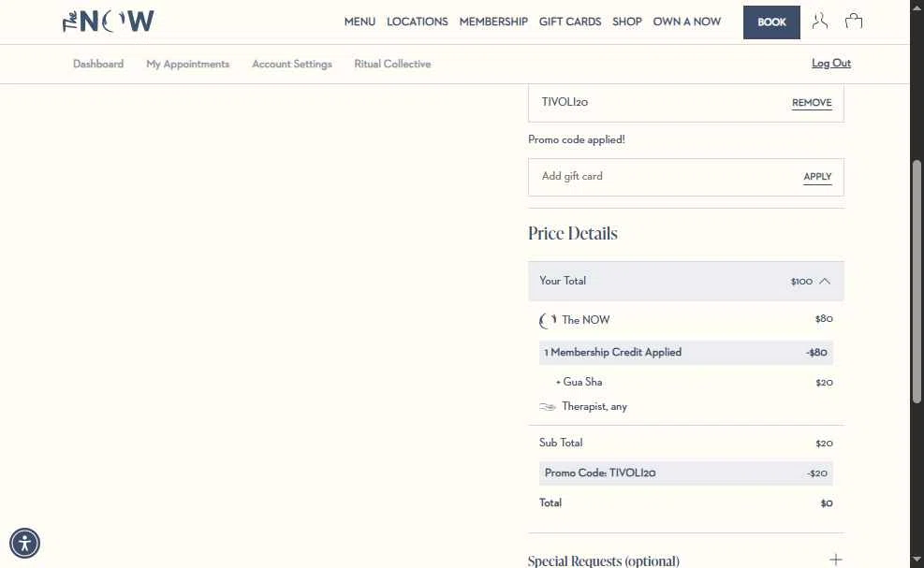Open the GIFT CARDS navigation item
Image resolution: width=924 pixels, height=568 pixels.
tap(570, 22)
